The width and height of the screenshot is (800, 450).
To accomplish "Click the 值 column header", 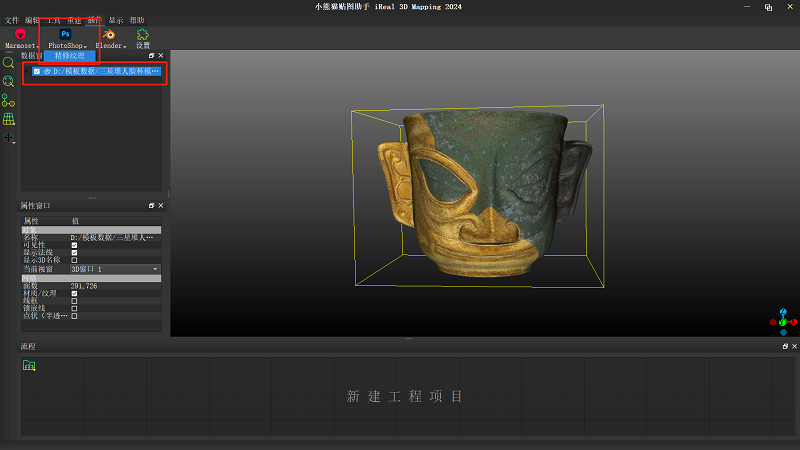I will coord(75,221).
